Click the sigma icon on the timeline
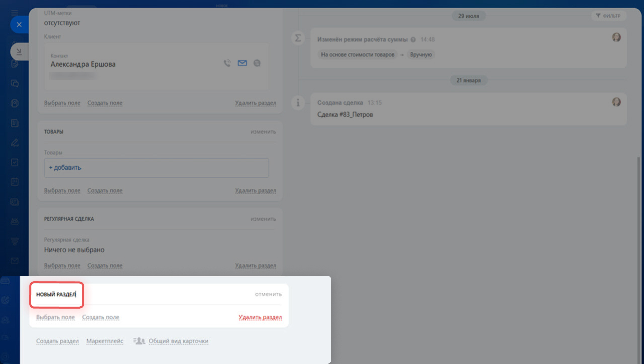The width and height of the screenshot is (644, 364). 298,38
